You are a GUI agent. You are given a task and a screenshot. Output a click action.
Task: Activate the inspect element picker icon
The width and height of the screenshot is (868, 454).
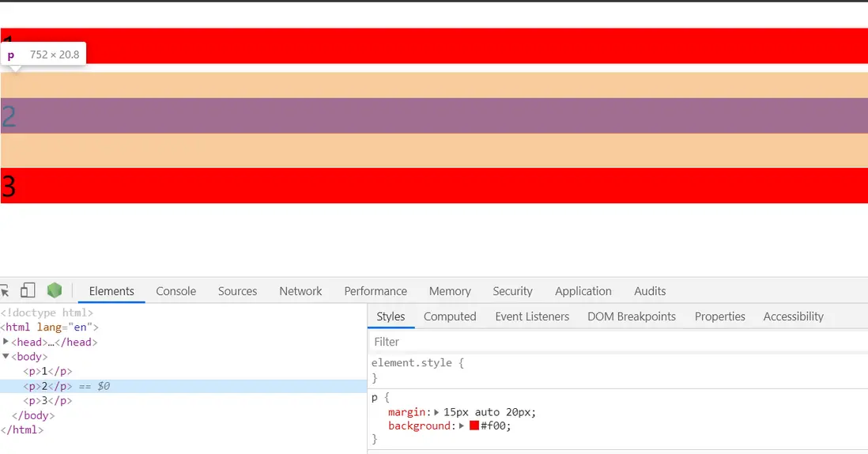point(5,290)
